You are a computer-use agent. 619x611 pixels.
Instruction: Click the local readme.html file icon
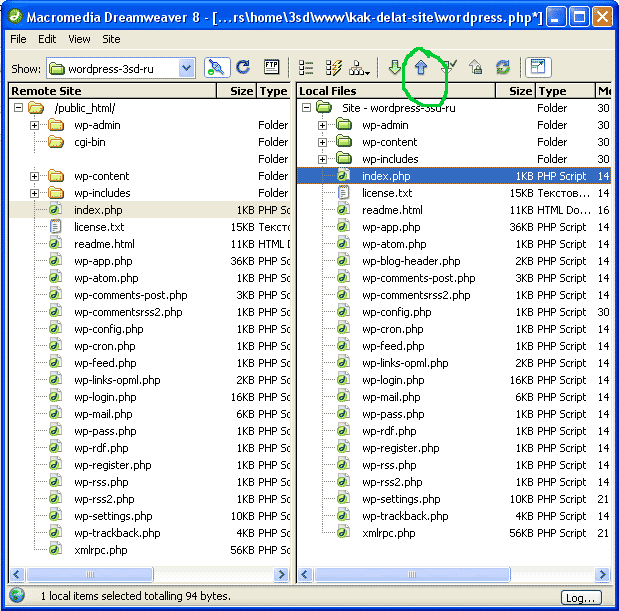tap(343, 209)
